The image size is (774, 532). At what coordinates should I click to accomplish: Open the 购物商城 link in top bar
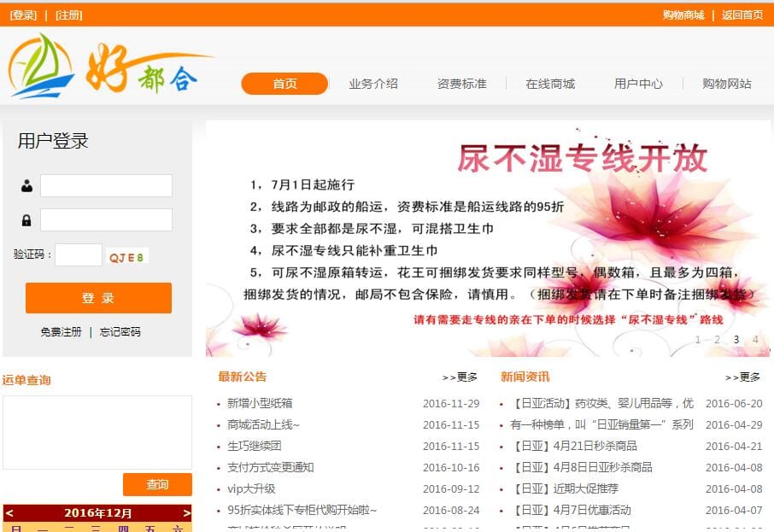pyautogui.click(x=683, y=15)
